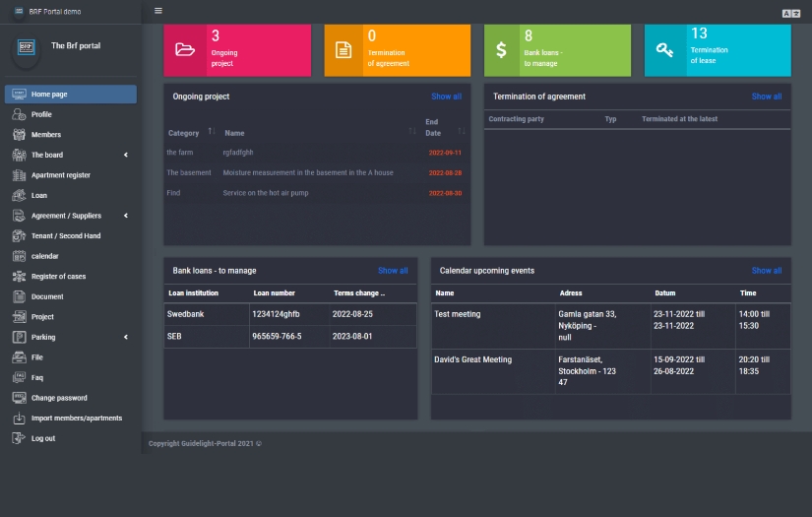Open the 0 Termination of agreement card
This screenshot has width=812, height=517.
point(398,50)
